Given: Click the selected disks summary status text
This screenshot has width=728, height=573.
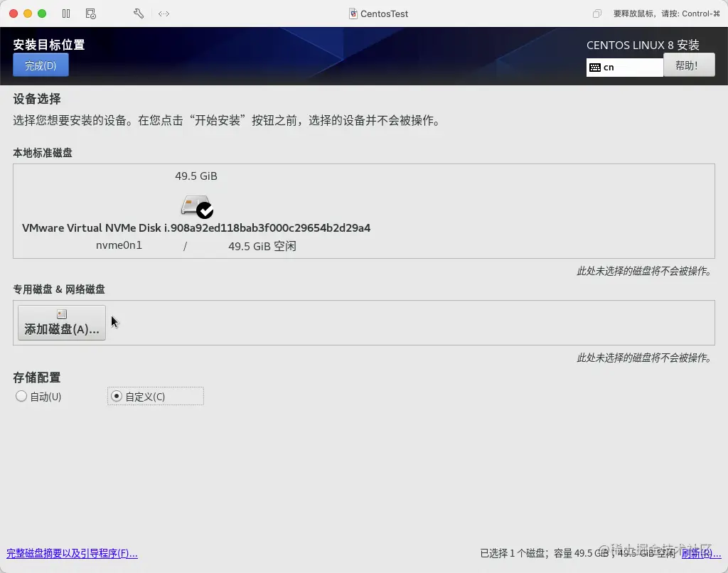Looking at the screenshot, I should point(577,554).
